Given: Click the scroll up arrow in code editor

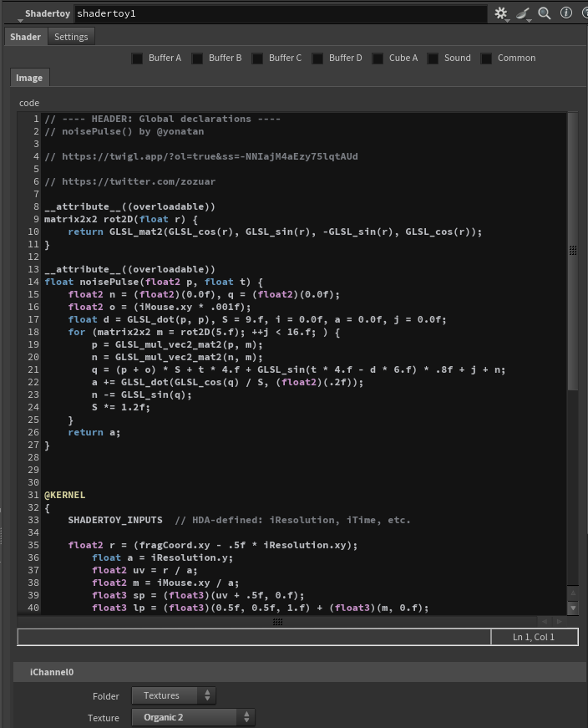Looking at the screenshot, I should point(573,593).
